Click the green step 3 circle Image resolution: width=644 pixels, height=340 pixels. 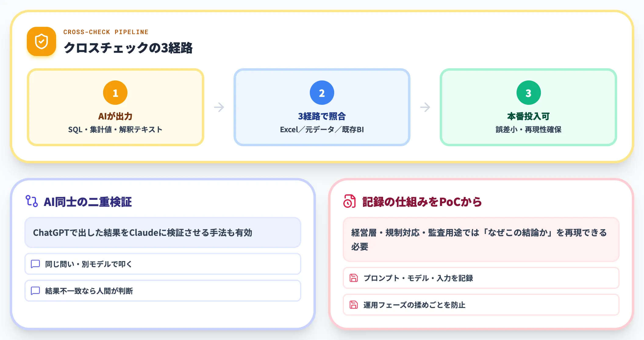click(x=529, y=93)
